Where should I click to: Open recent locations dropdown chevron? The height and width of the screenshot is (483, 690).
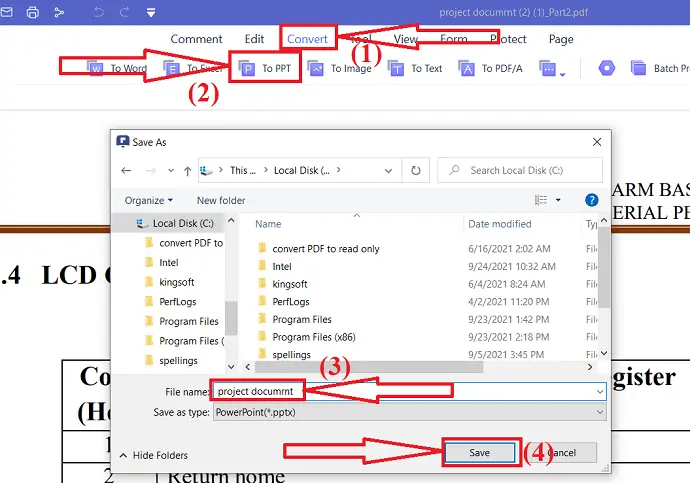click(x=171, y=170)
